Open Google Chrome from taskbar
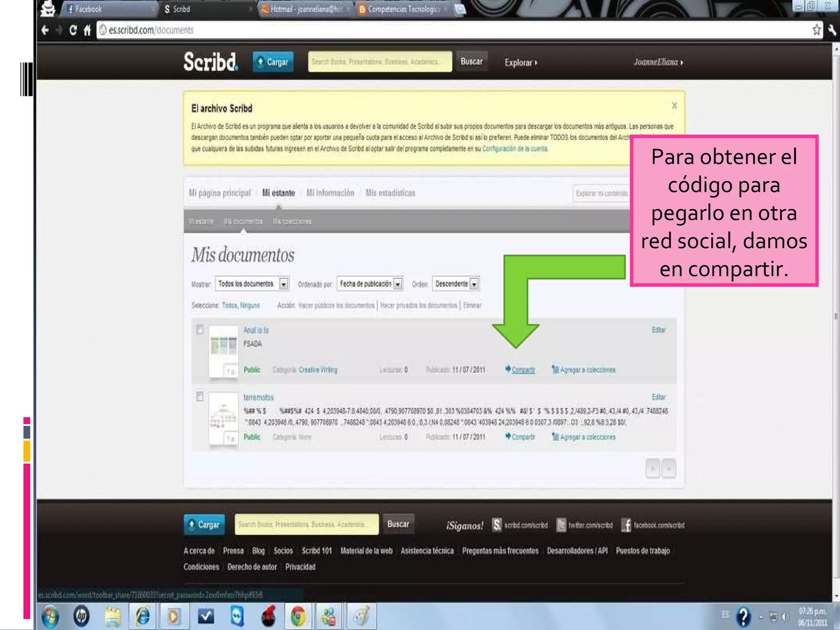Viewport: 840px width, 630px height. [298, 616]
